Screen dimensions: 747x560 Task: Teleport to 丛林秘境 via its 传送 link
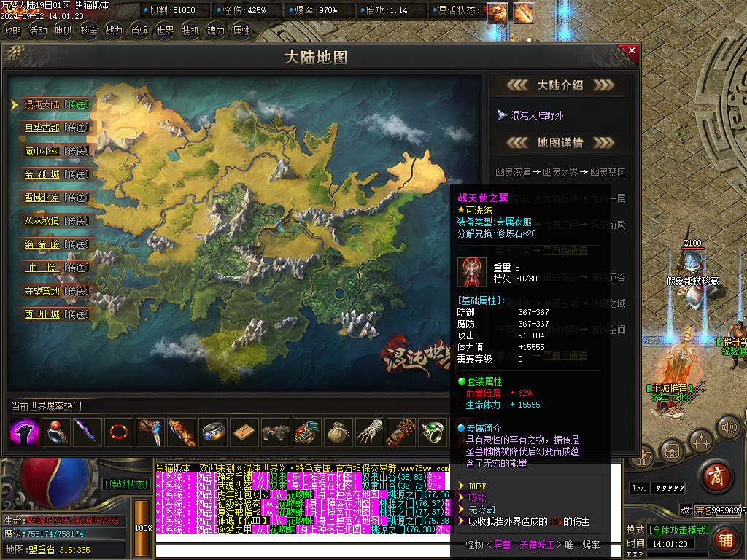[76, 221]
